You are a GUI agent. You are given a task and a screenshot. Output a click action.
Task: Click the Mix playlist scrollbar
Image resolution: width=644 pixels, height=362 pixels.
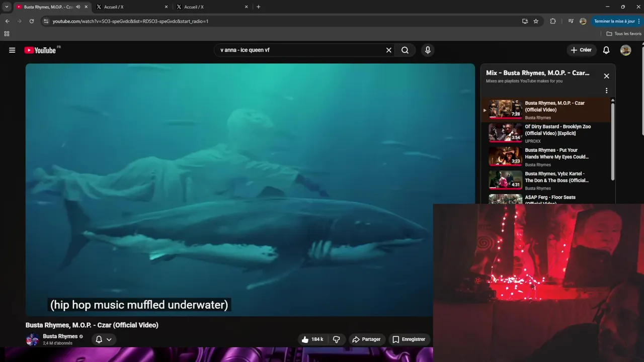pos(613,141)
